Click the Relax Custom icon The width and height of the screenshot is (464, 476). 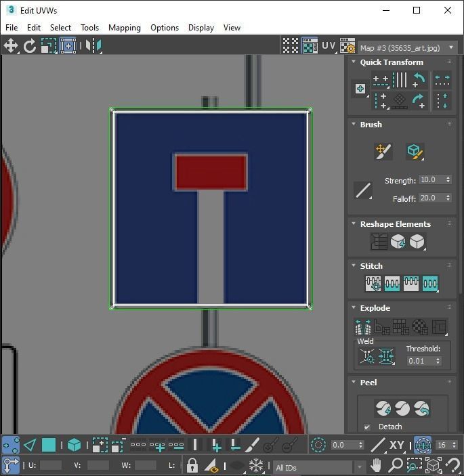pos(417,242)
